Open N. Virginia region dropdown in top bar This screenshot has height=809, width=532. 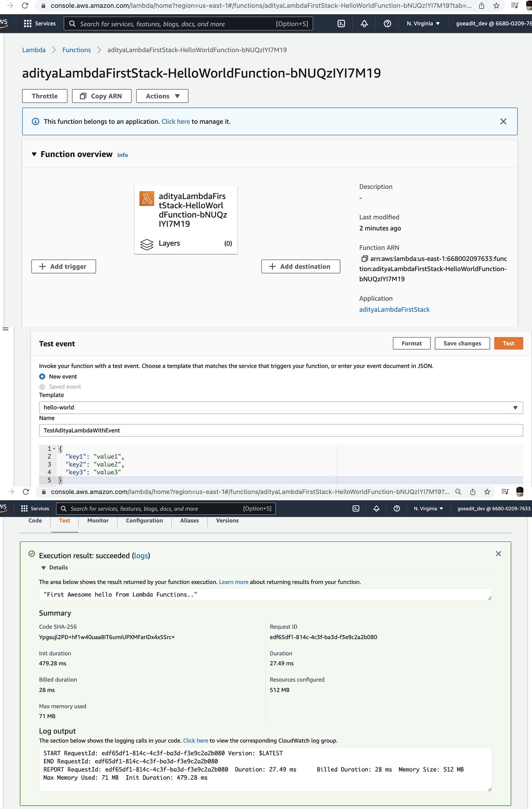(x=423, y=24)
